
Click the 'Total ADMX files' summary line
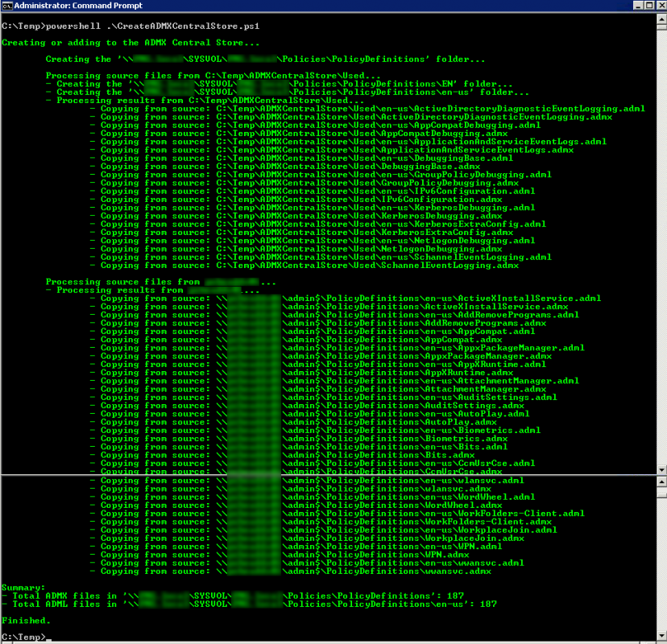233,596
